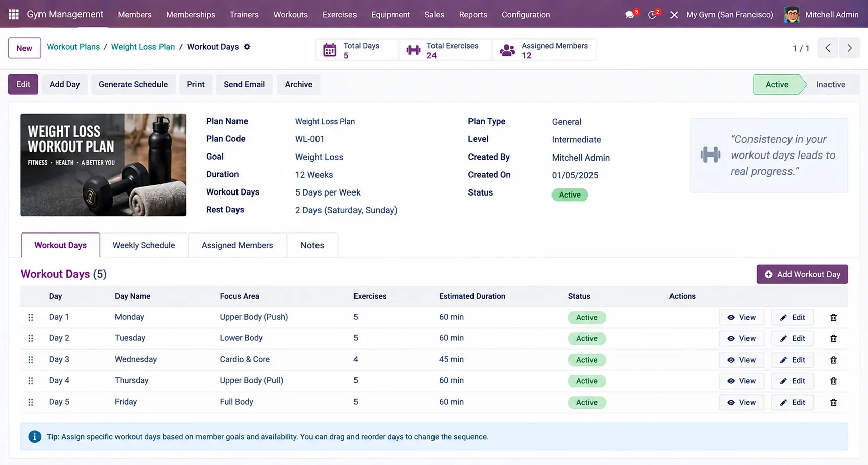
Task: Open the Workouts menu
Action: [291, 15]
